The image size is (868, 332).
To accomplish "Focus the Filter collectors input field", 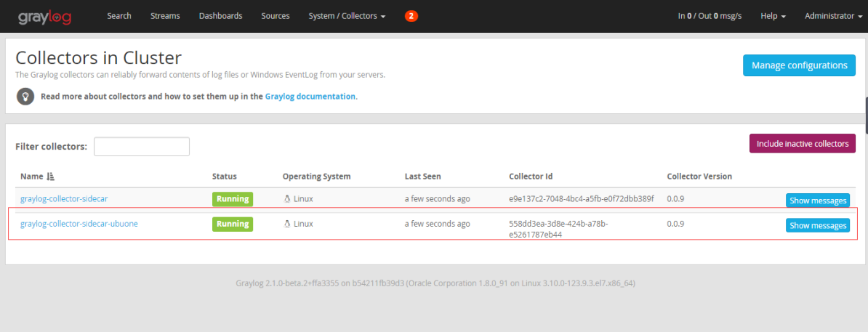I will 142,147.
